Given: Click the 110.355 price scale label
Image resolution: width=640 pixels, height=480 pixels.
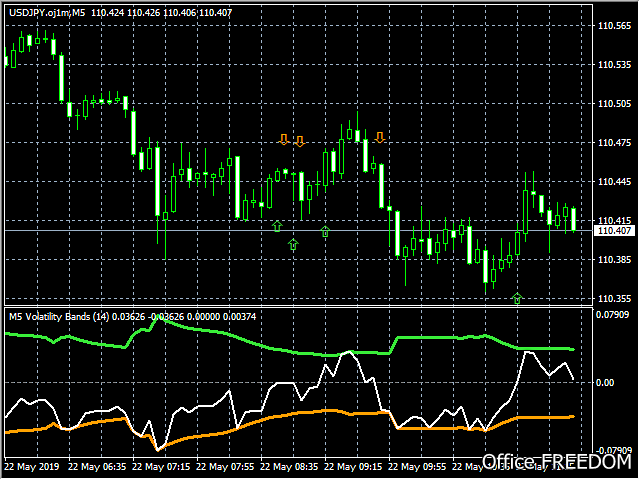Looking at the screenshot, I should click(x=614, y=299).
